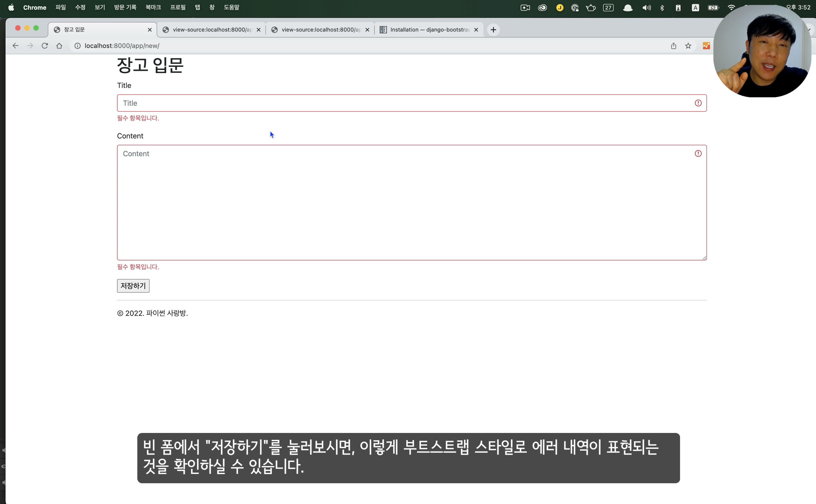Image resolution: width=816 pixels, height=504 pixels.
Task: Click the orange extension icon in toolbar
Action: pyautogui.click(x=706, y=46)
